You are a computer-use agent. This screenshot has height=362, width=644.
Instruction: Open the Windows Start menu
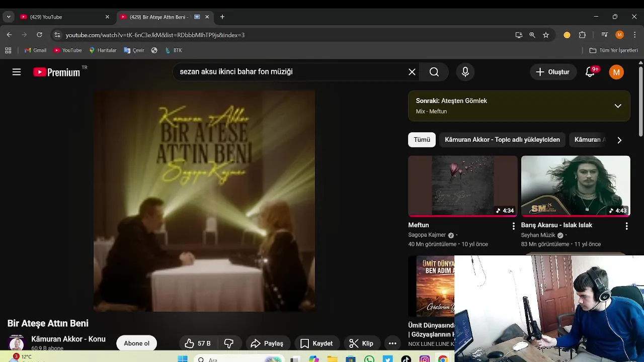(x=183, y=358)
